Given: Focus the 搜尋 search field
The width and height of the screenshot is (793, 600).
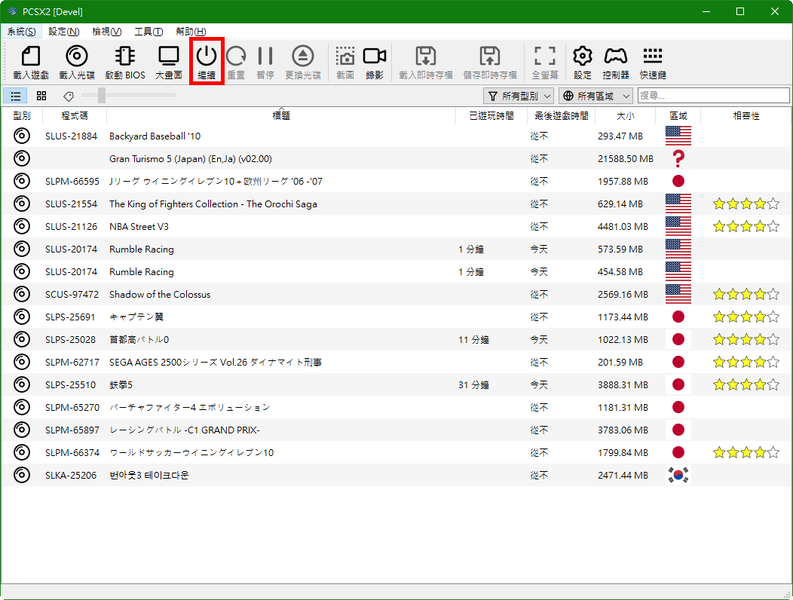Looking at the screenshot, I should 713,96.
